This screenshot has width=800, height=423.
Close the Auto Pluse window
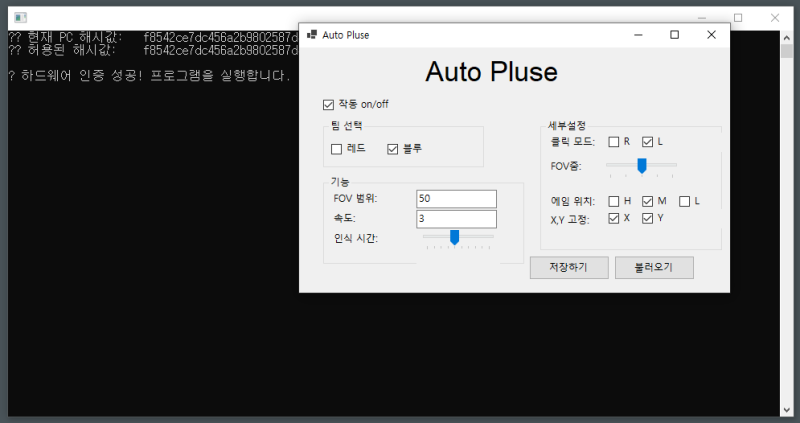click(x=711, y=35)
